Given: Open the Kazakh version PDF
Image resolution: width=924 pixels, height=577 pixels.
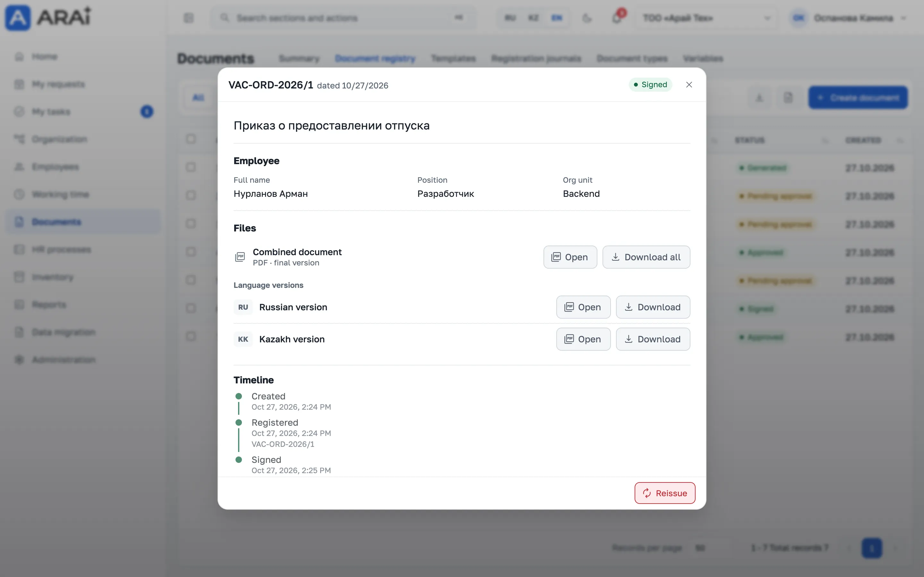Looking at the screenshot, I should coord(583,339).
